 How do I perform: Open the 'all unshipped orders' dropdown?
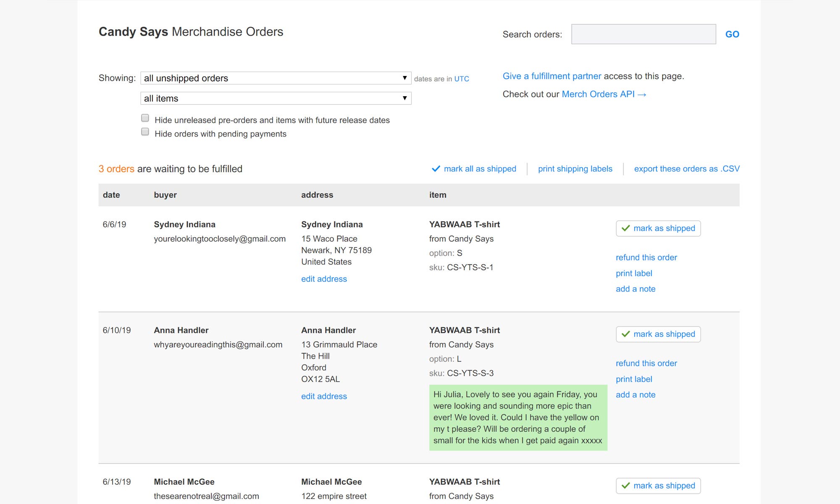coord(276,78)
